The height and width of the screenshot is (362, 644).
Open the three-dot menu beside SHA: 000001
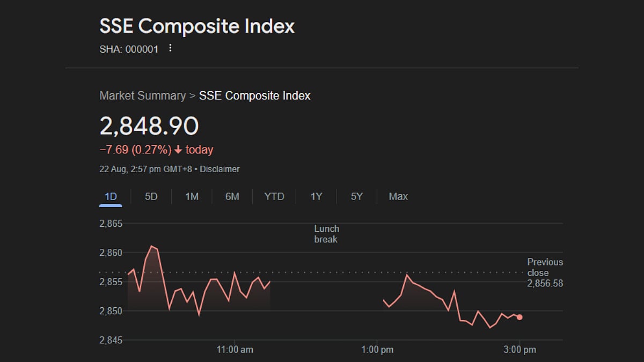pyautogui.click(x=170, y=48)
